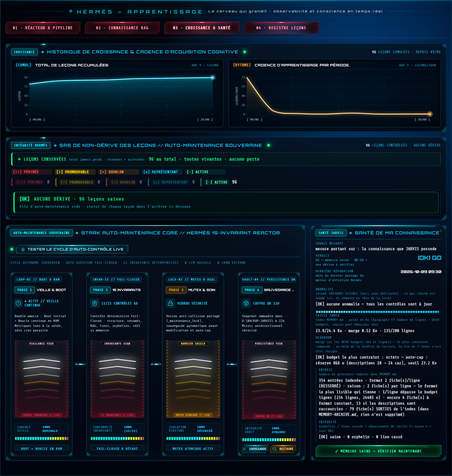Viewport: 452px width, 476px height.
Task: Click the Intégrité Vault progress bar
Action: 269,440
